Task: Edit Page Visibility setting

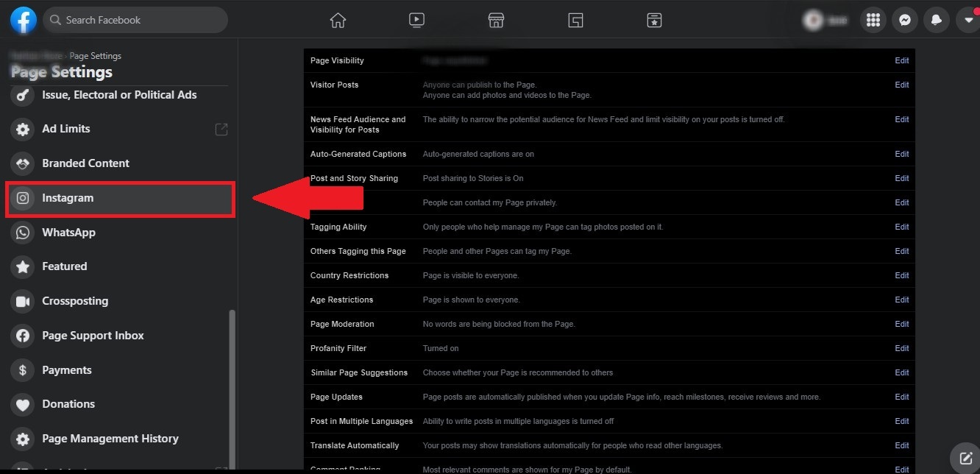Action: pyautogui.click(x=902, y=60)
